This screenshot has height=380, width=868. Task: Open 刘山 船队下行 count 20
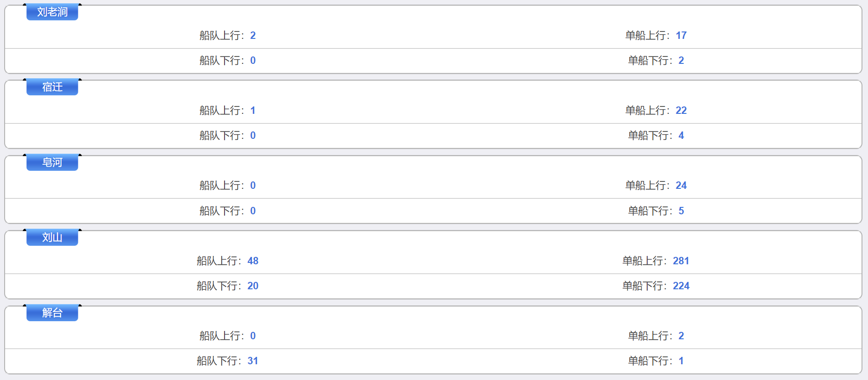(x=253, y=286)
